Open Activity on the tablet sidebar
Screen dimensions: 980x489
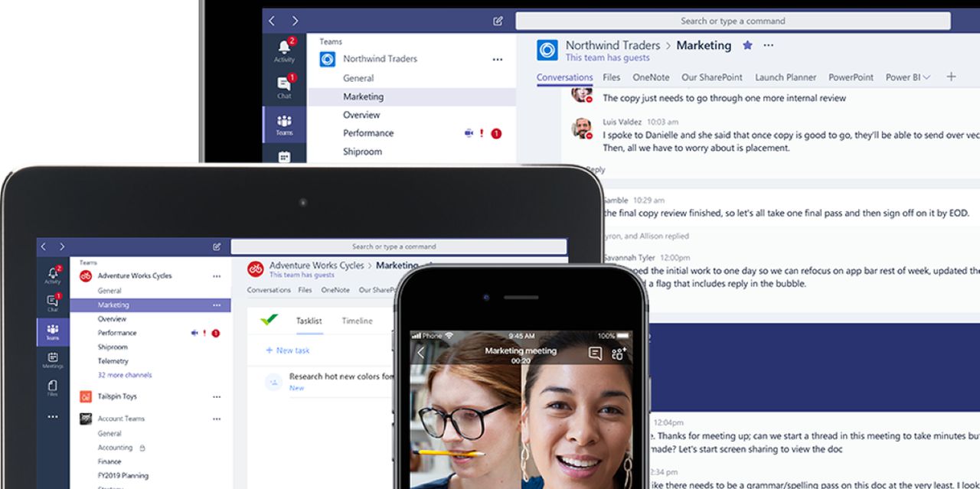[52, 274]
